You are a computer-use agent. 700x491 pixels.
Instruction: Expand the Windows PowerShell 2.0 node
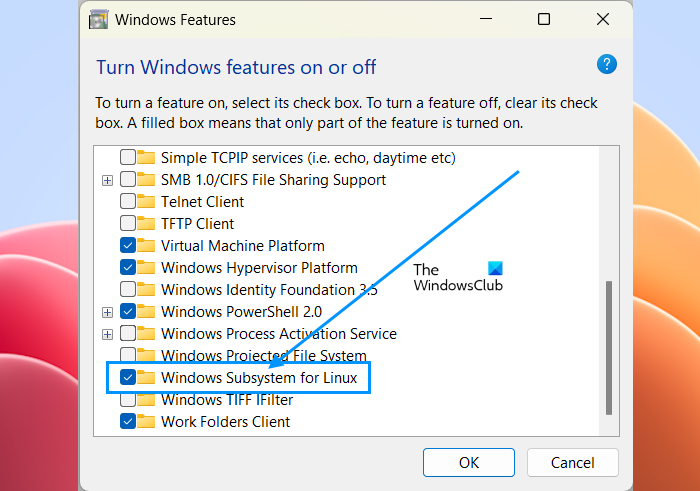108,312
